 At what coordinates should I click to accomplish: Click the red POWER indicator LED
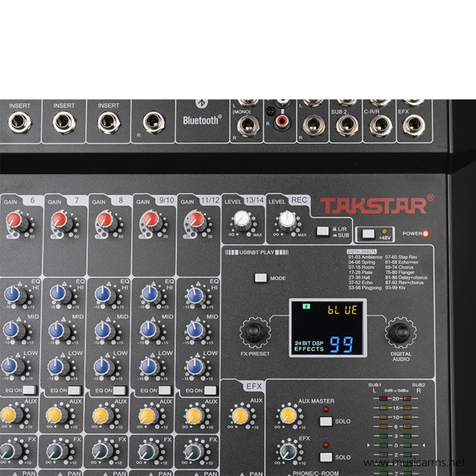click(425, 234)
